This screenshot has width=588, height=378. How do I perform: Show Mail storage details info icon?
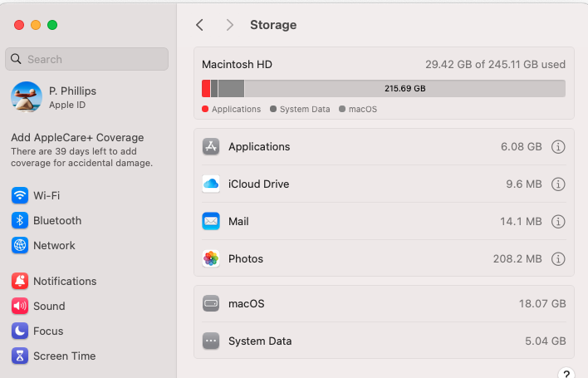pos(558,222)
